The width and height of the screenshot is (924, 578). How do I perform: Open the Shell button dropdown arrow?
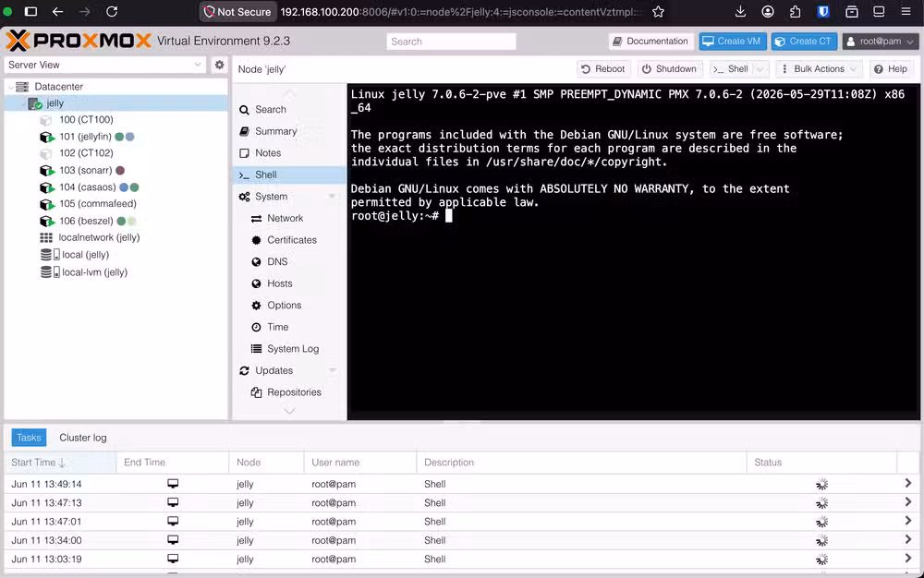point(760,69)
